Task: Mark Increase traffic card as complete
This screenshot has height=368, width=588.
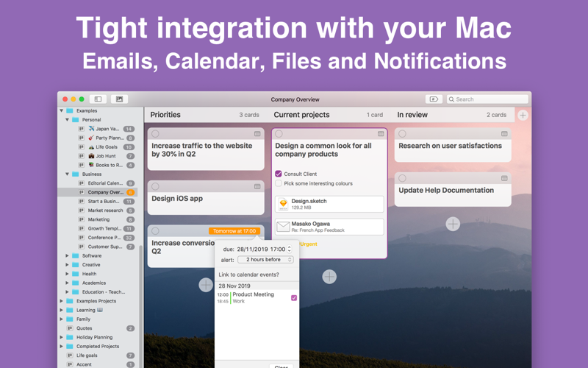Action: click(x=155, y=134)
